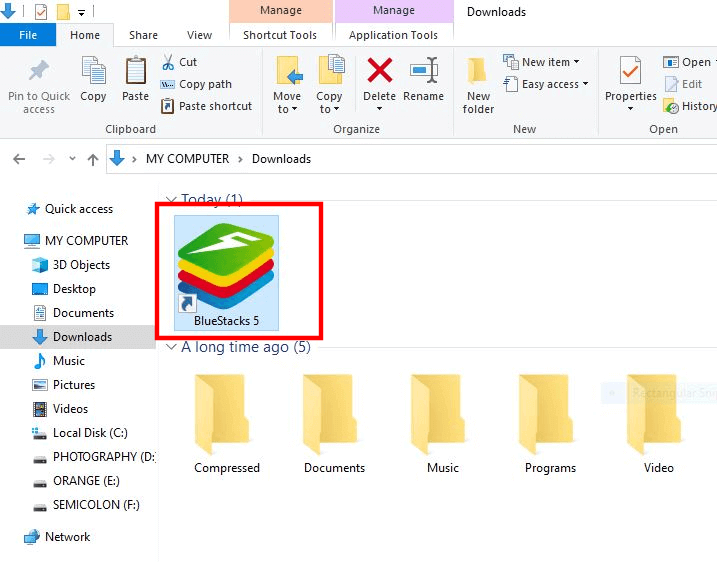This screenshot has height=562, width=717.
Task: Click the History button in the ribbon
Action: point(690,106)
